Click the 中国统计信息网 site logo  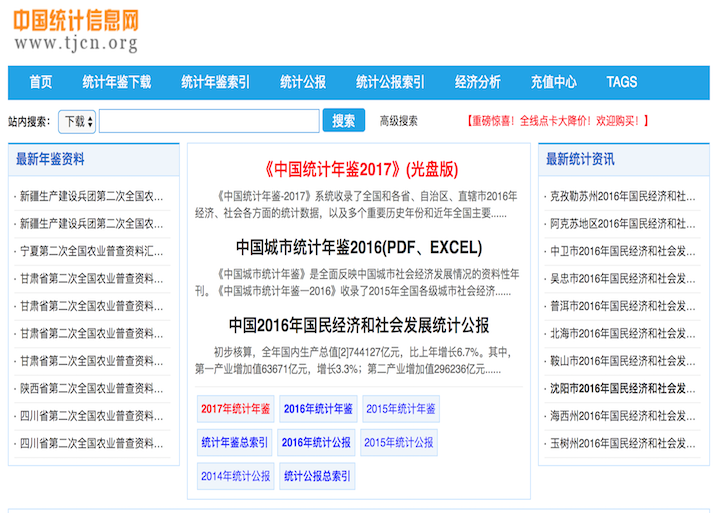click(76, 31)
